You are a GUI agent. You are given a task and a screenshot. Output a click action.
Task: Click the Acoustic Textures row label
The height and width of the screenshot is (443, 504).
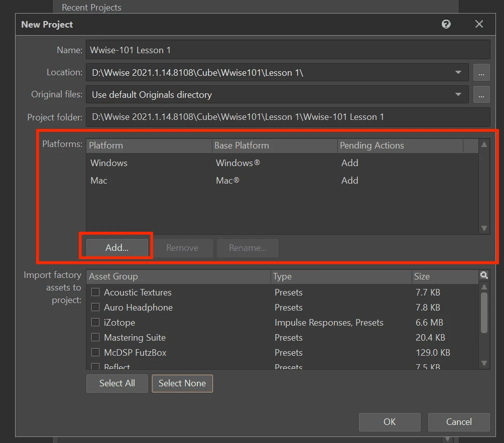click(138, 292)
